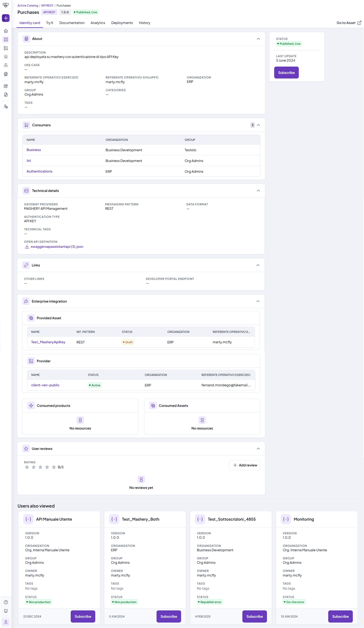Click API REST breadcrumb link
Image resolution: width=364 pixels, height=628 pixels.
[x=47, y=6]
